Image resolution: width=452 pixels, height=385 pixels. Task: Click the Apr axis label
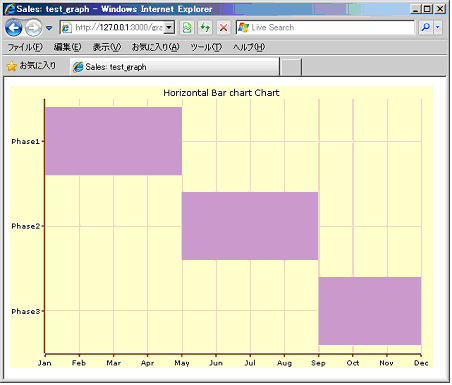(x=147, y=363)
